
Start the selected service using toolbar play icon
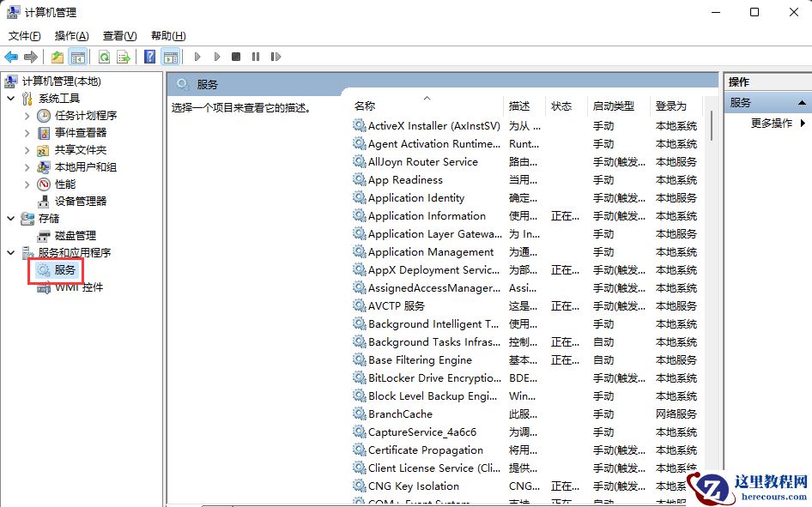click(197, 57)
